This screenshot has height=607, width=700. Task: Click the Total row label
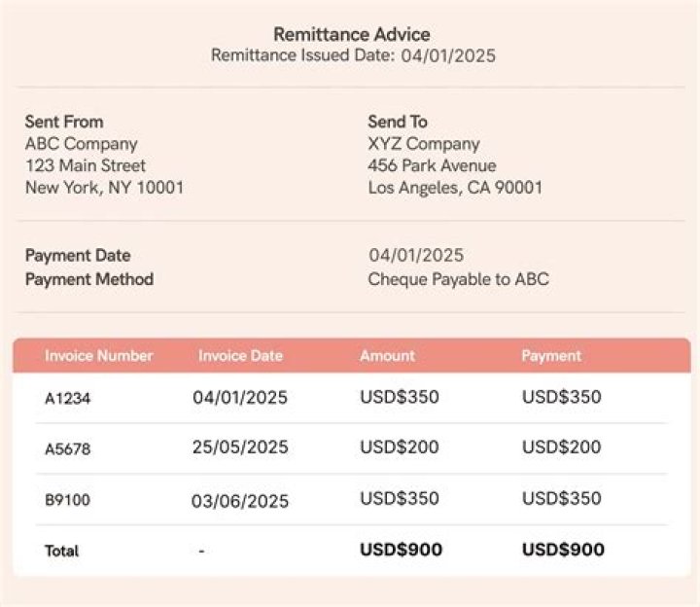click(x=61, y=551)
